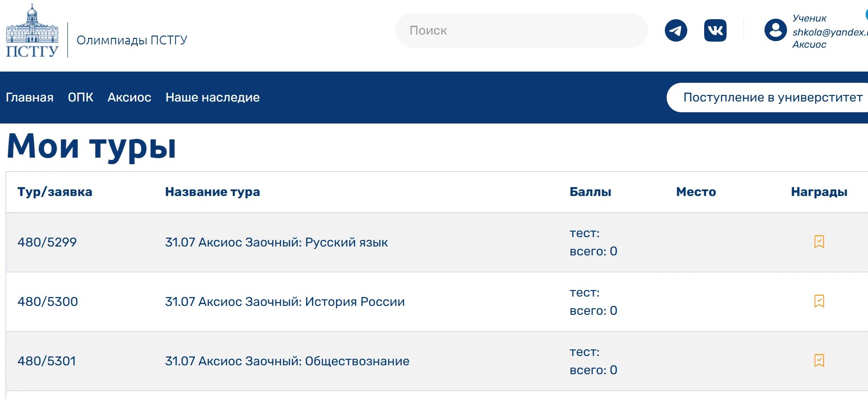Click the user profile avatar icon

(775, 30)
